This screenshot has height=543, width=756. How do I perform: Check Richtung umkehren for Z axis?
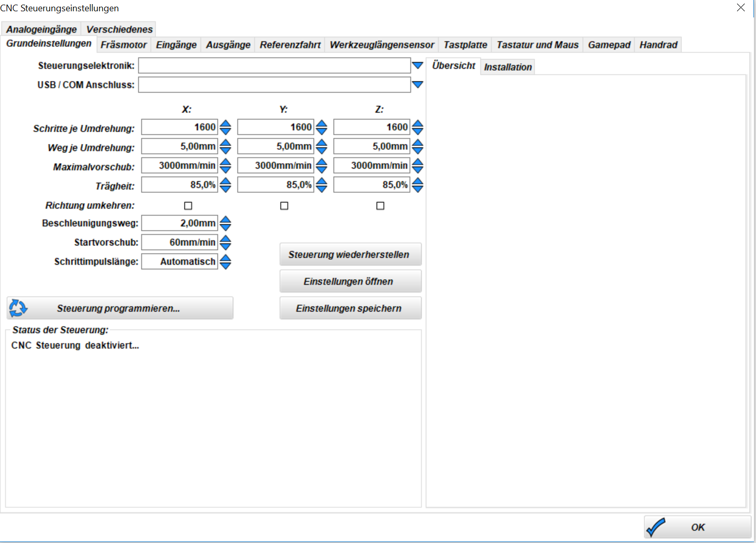point(380,205)
